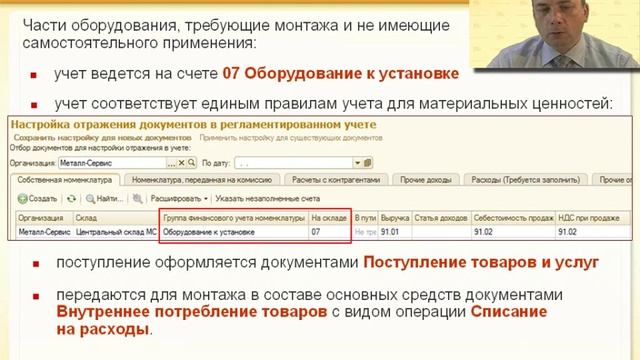Open the organization with the magnifier icon
The height and width of the screenshot is (360, 640).
point(191,163)
